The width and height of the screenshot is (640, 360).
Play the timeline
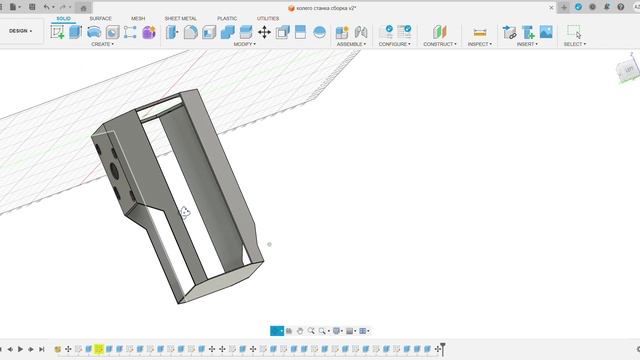pyautogui.click(x=20, y=349)
